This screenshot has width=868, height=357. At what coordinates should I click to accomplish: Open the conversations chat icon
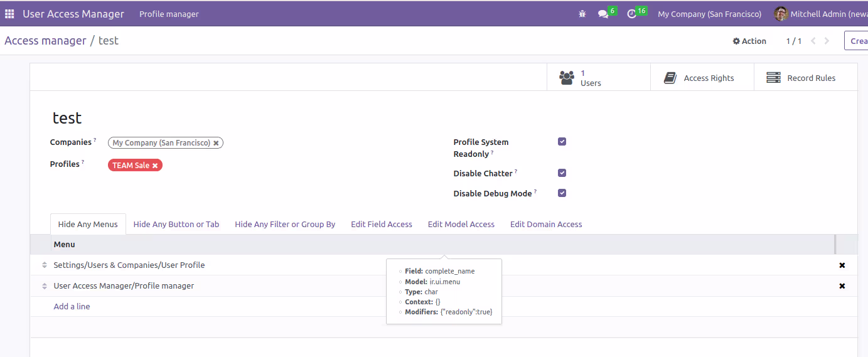(603, 14)
